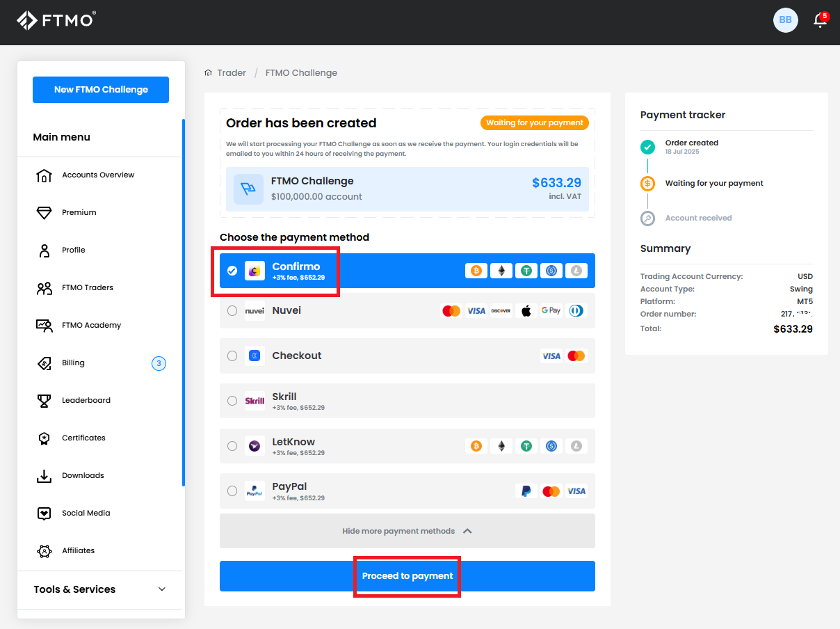Click the Litecoin icon in Confirmo row

click(x=576, y=271)
